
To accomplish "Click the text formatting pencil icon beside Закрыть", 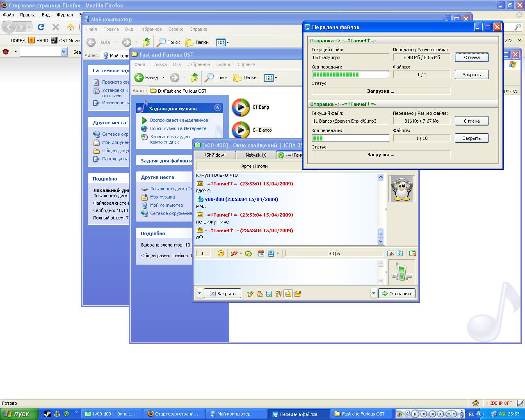I will point(250,294).
